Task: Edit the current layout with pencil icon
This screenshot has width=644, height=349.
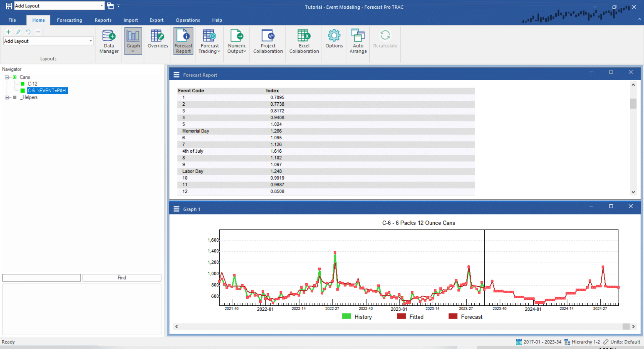Action: pos(18,32)
